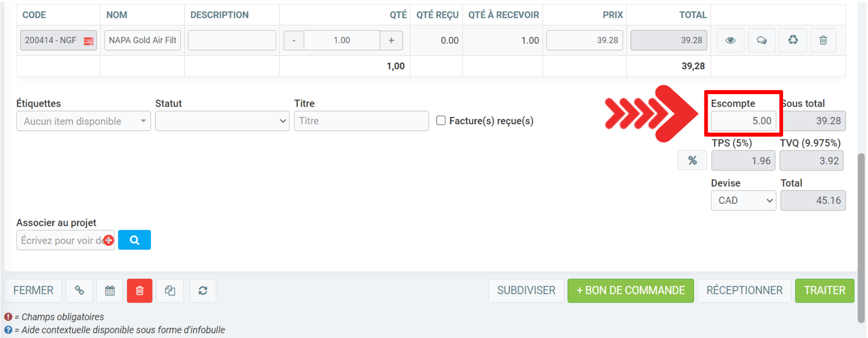The height and width of the screenshot is (338, 868).
Task: Increase quantity with the plus button
Action: 391,40
